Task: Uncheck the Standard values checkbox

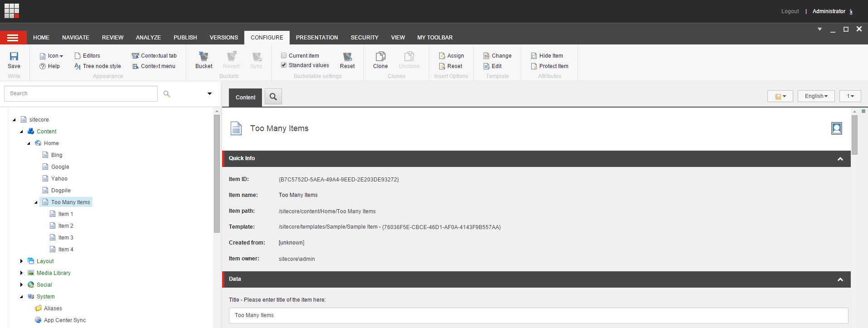Action: coord(284,65)
